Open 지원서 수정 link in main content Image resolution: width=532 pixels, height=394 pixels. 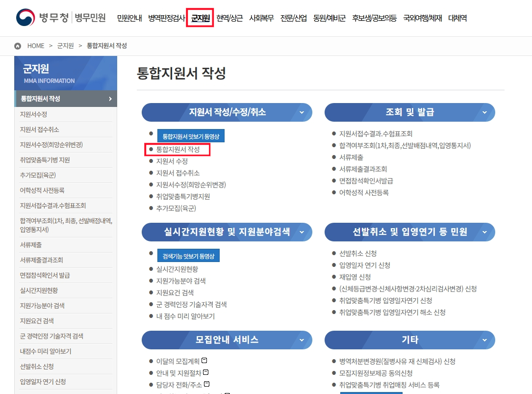pyautogui.click(x=172, y=161)
